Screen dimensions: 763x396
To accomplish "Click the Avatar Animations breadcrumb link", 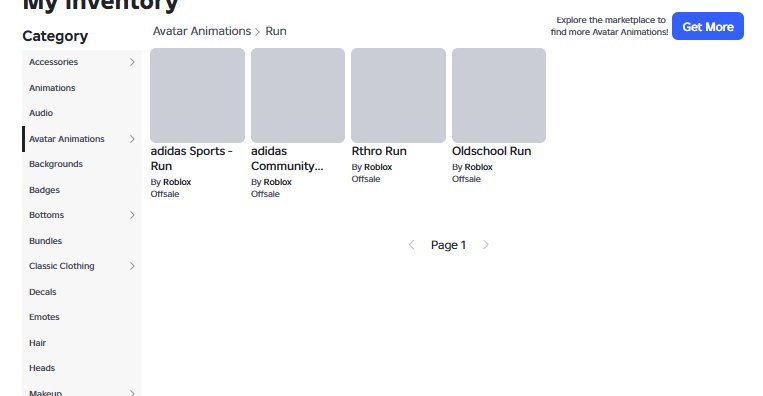I will click(202, 31).
